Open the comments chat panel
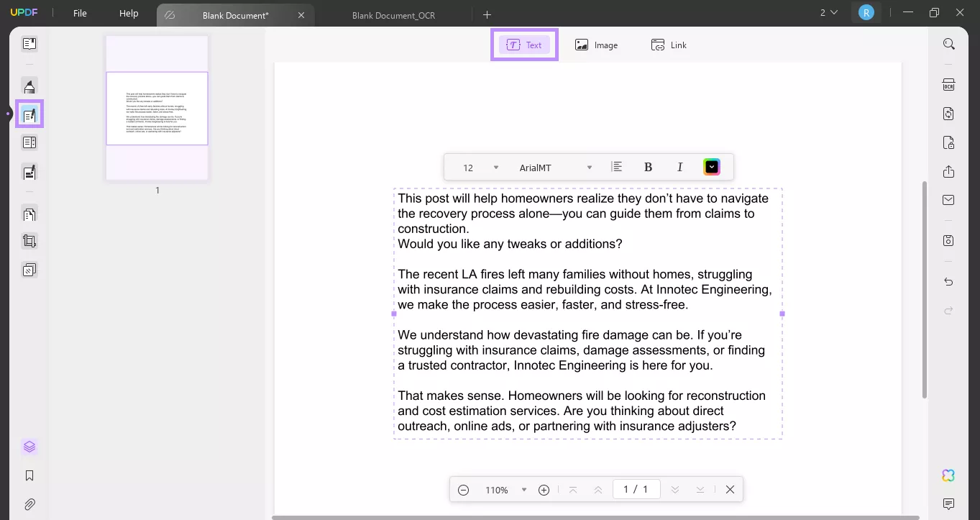Screen dimensions: 980x520 coord(948,503)
